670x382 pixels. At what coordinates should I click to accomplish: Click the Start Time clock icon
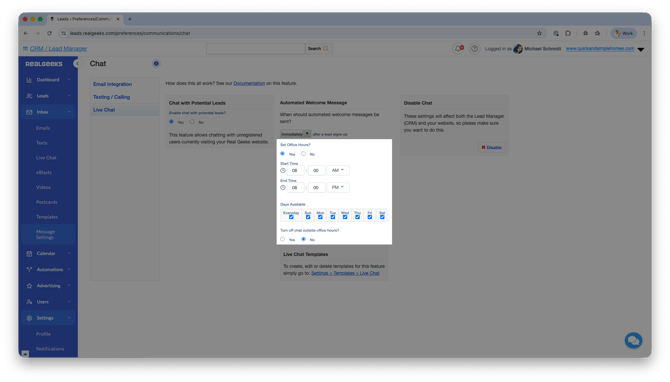(x=283, y=170)
